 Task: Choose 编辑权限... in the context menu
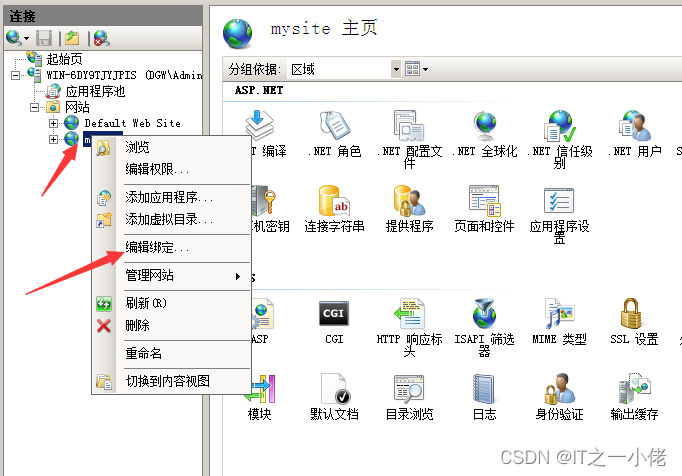(x=171, y=169)
